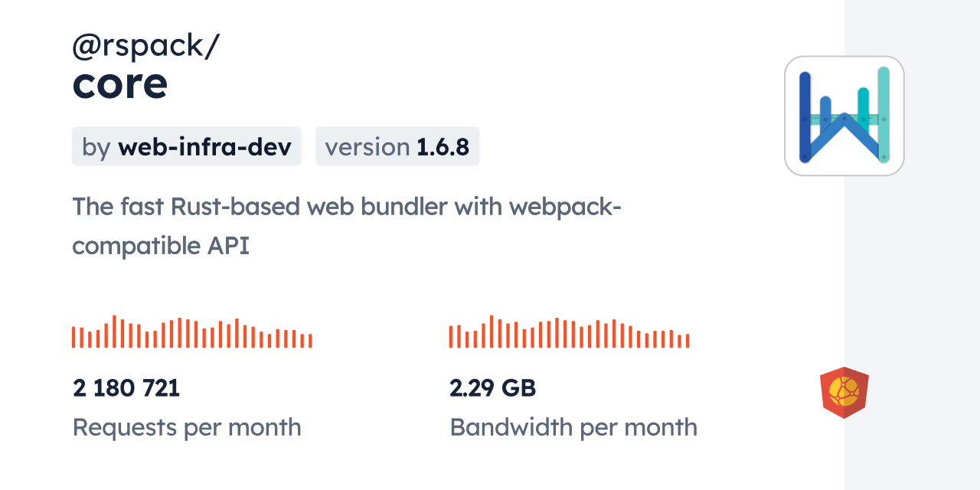Click the first bar of the bandwidth chart

(x=451, y=337)
